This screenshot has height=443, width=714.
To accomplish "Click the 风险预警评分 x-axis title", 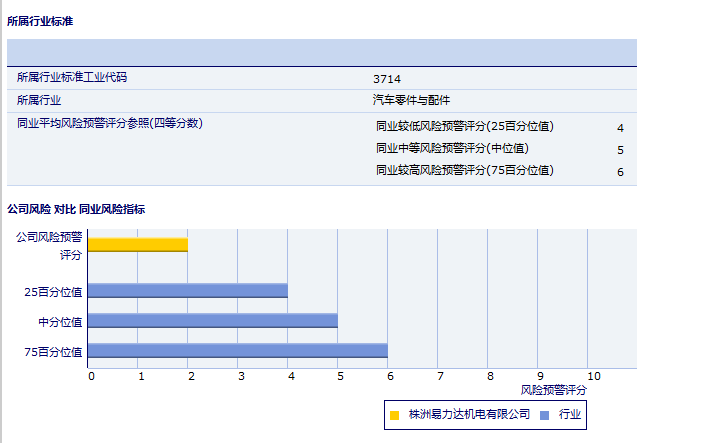I will pyautogui.click(x=554, y=390).
